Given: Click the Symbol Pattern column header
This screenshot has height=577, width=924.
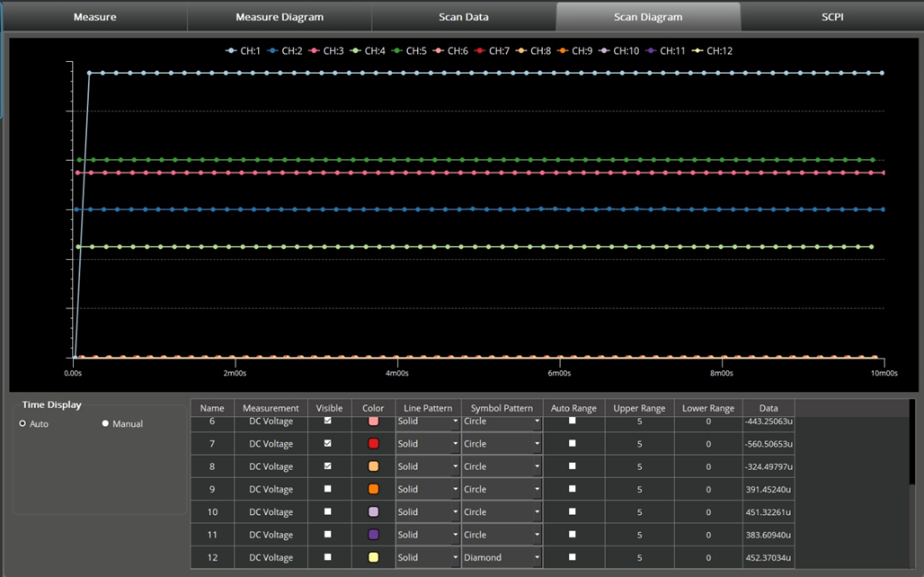Looking at the screenshot, I should [x=502, y=408].
